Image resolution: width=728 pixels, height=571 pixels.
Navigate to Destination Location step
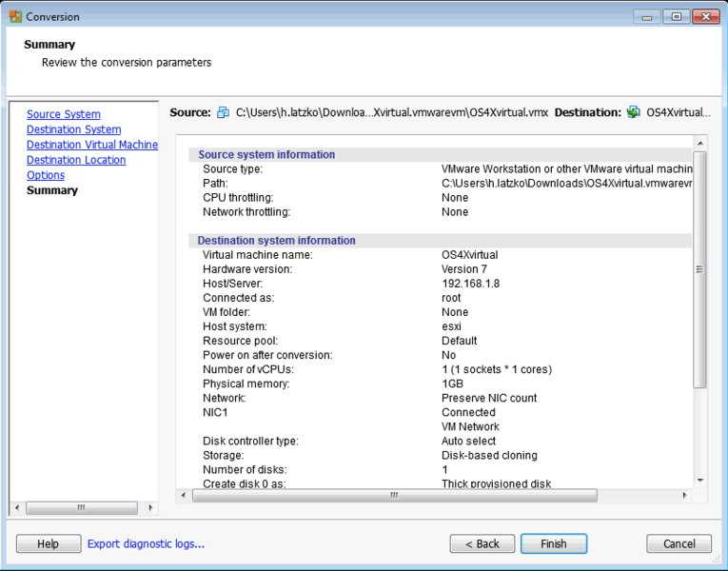coord(76,160)
